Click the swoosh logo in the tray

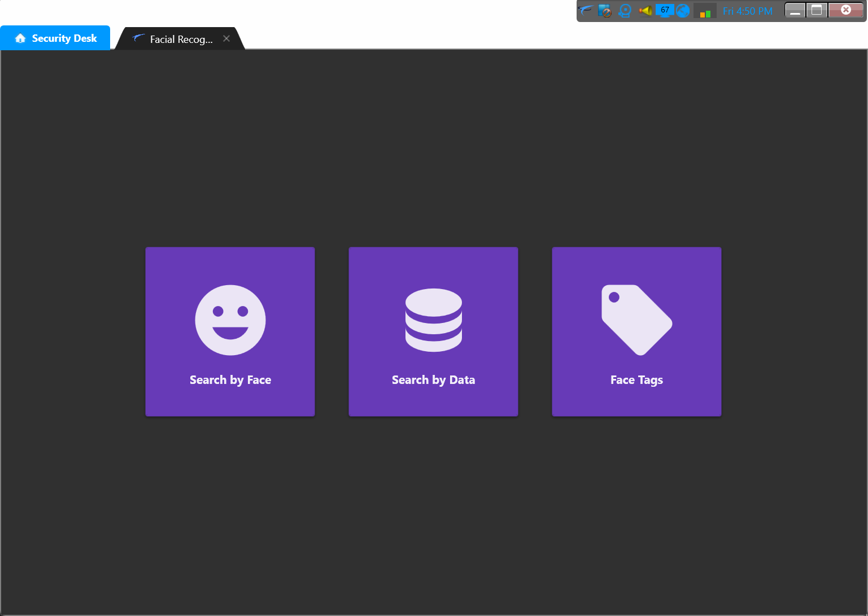tap(586, 10)
